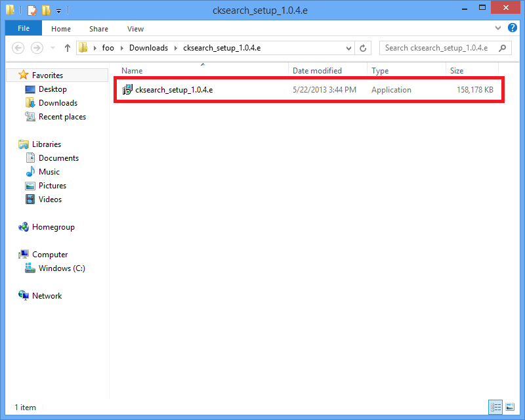Click inside the Search cksearch_setup box

tap(436, 48)
